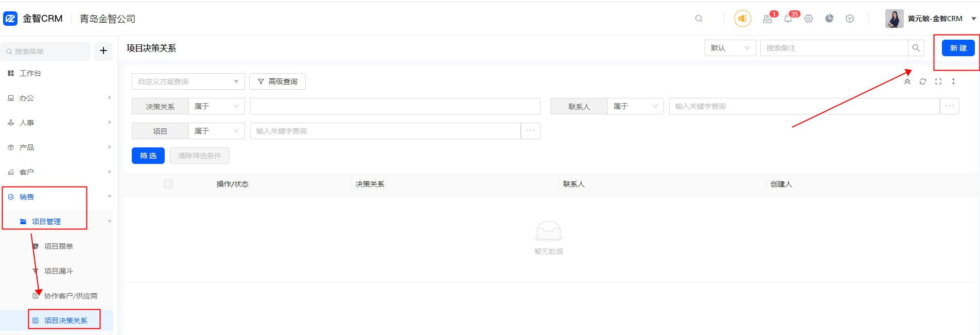Collapse the filter panel double-chevron icon

point(907,81)
